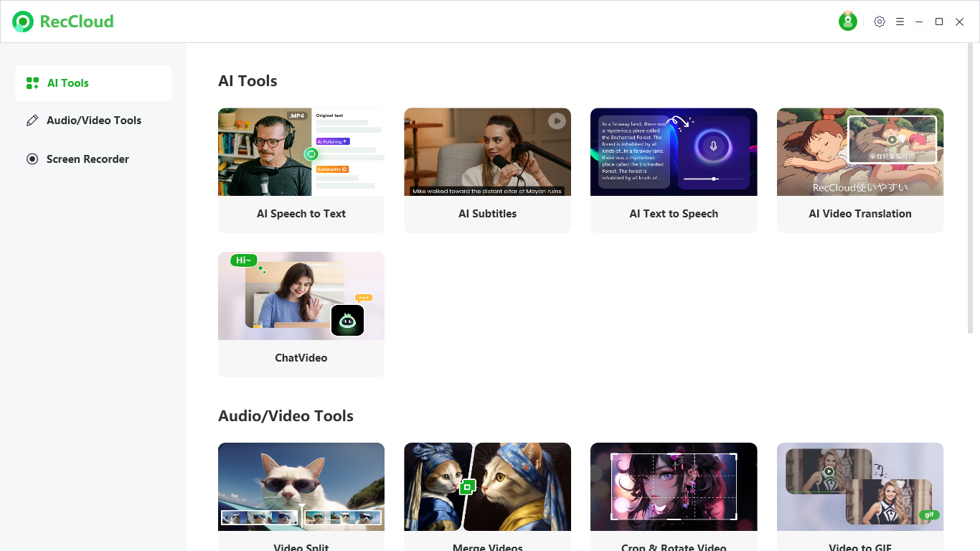Select the pencil icon next to Audio/Video Tools

[32, 120]
